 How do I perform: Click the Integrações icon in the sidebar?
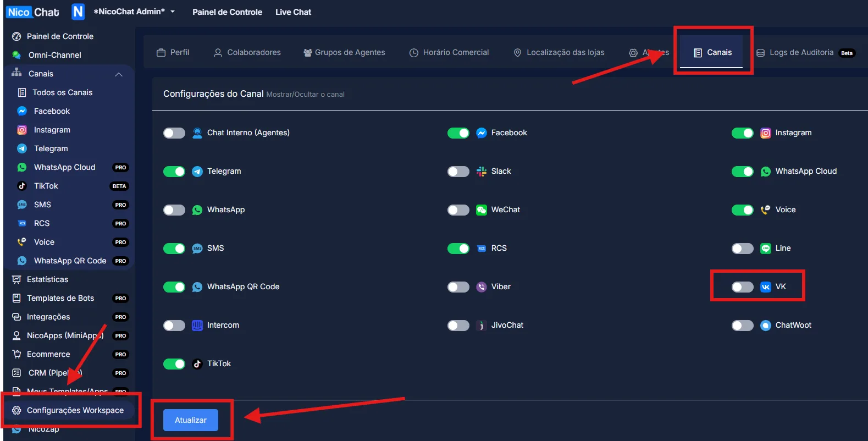coord(16,317)
